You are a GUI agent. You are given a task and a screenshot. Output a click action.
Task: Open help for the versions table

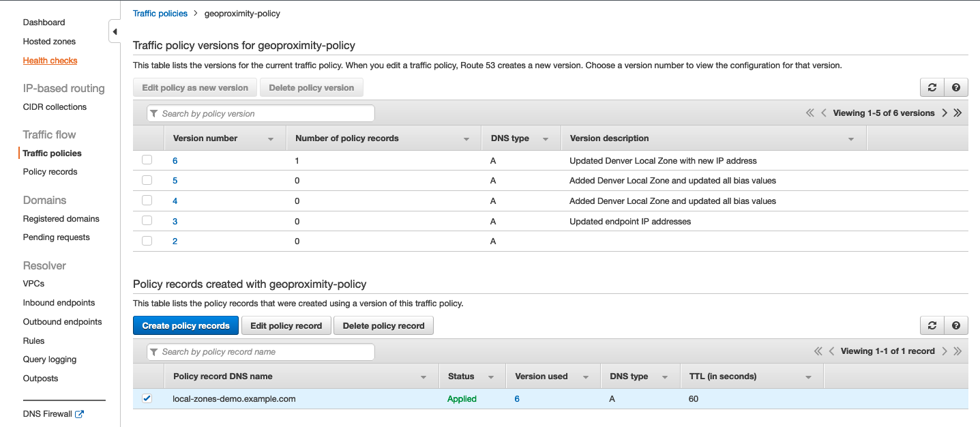coord(955,87)
